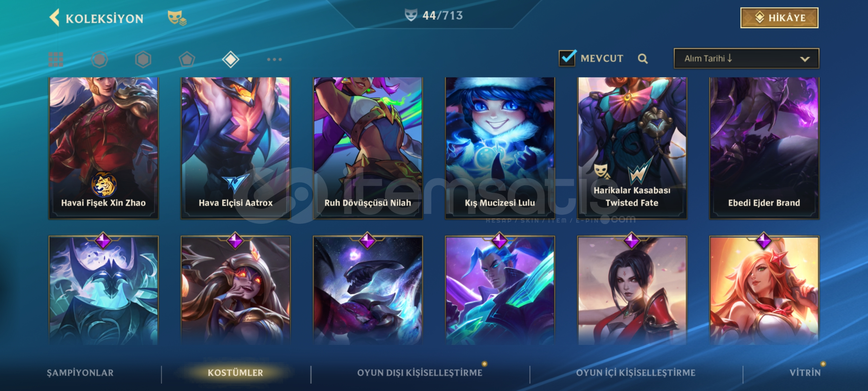Open more filters with the three dots
868x391 pixels.
(x=274, y=59)
